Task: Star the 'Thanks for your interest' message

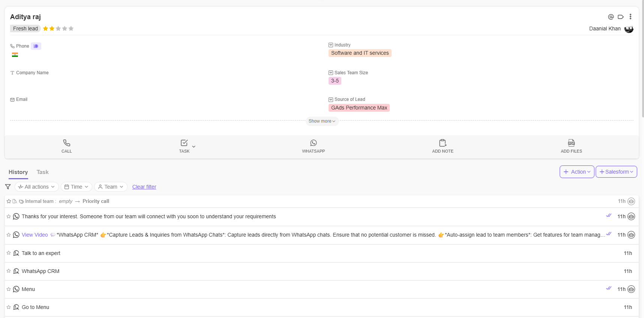Action: [x=9, y=216]
